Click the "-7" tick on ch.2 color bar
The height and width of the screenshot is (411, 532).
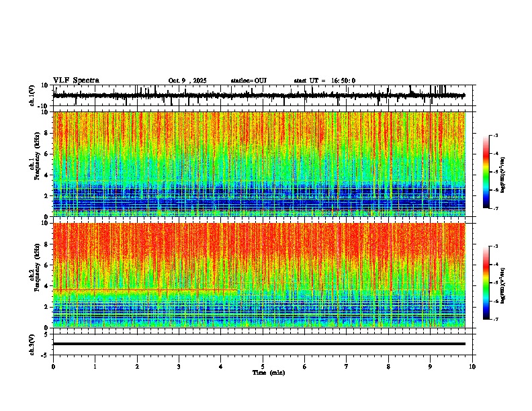(495, 319)
